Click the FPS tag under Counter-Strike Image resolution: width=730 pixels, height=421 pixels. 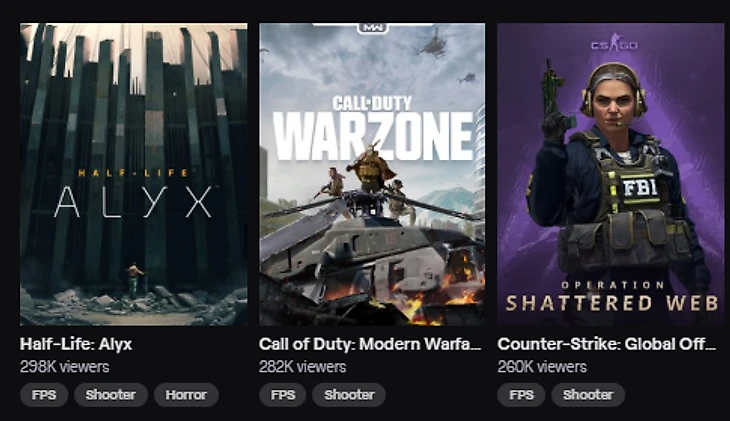(521, 395)
